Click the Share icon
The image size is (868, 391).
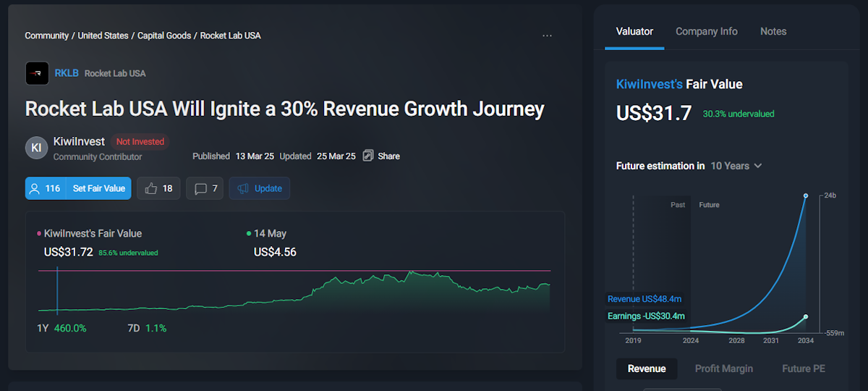pos(368,156)
